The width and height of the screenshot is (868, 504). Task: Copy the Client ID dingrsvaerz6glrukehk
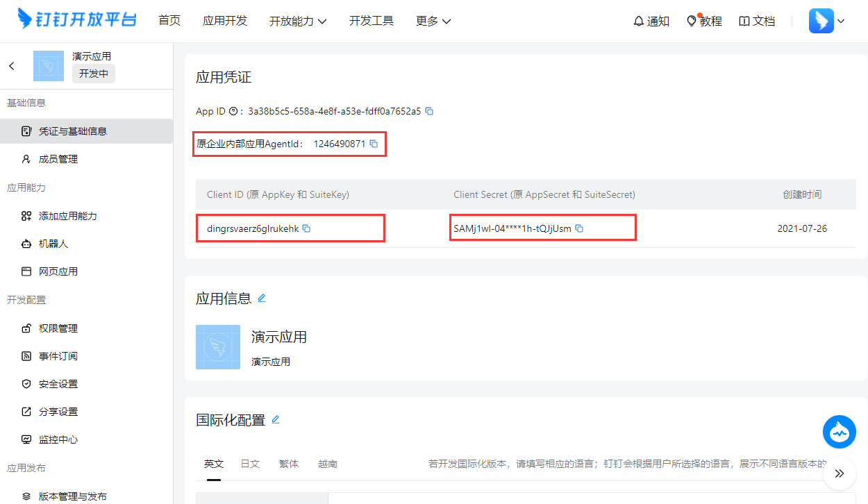point(306,228)
